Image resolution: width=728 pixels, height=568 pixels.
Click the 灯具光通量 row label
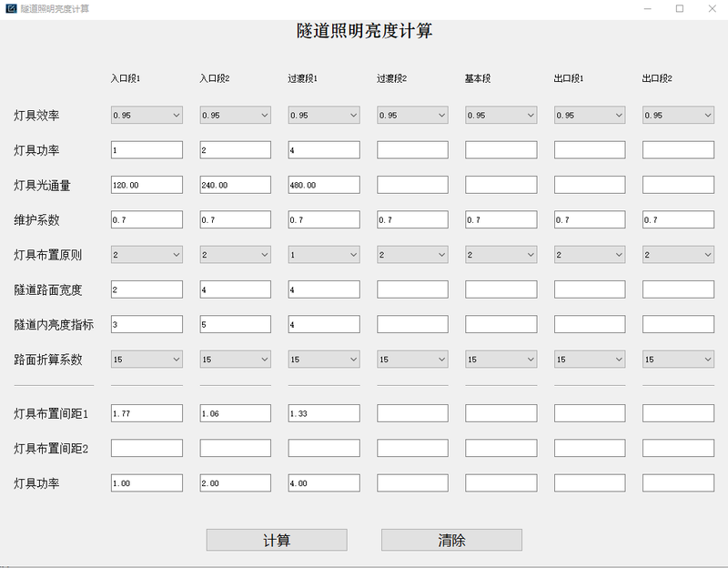click(42, 186)
